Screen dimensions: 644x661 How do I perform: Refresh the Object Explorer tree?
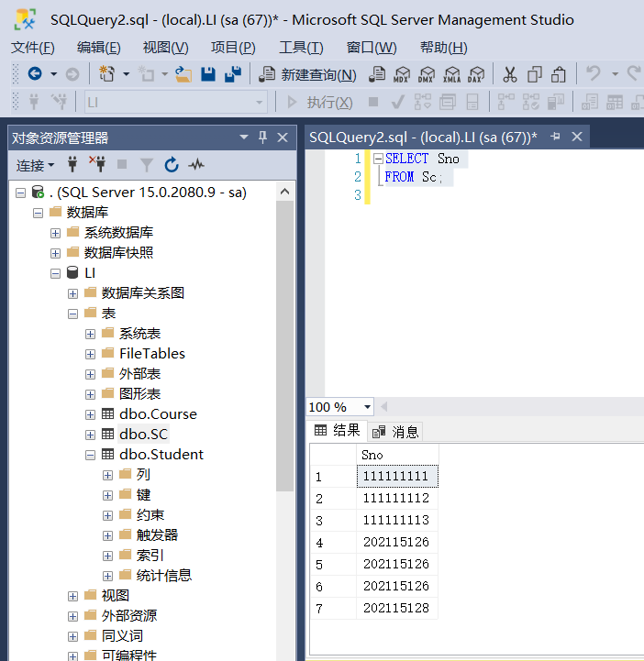tap(172, 164)
